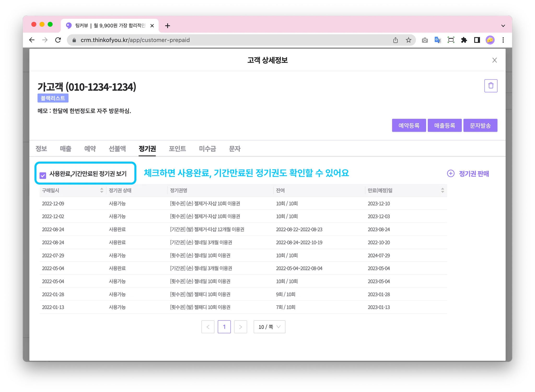Open the 미수금 tab
Viewport: 535px width, 392px height.
pyautogui.click(x=207, y=149)
